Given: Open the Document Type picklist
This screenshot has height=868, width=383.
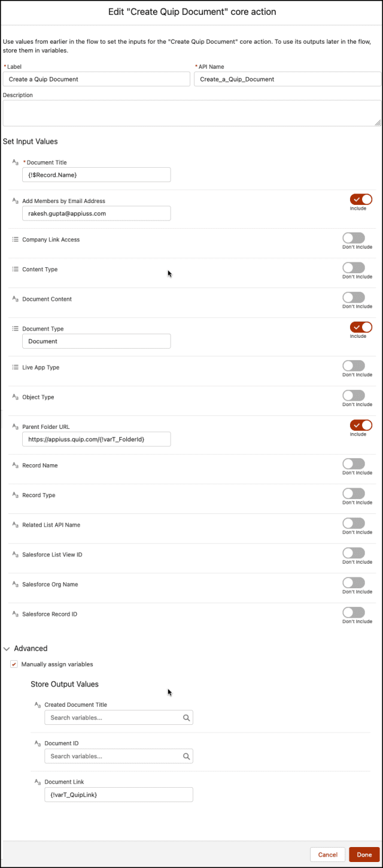Looking at the screenshot, I should click(96, 341).
